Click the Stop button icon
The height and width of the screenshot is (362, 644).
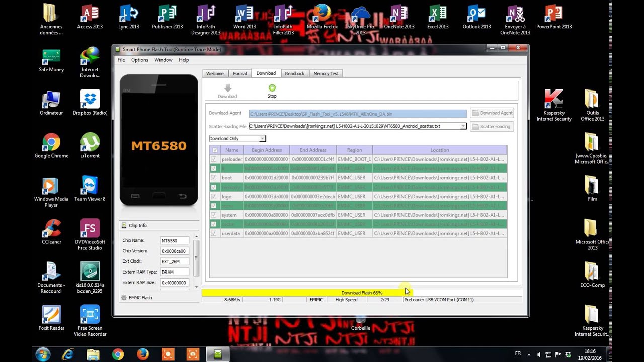coord(272,87)
